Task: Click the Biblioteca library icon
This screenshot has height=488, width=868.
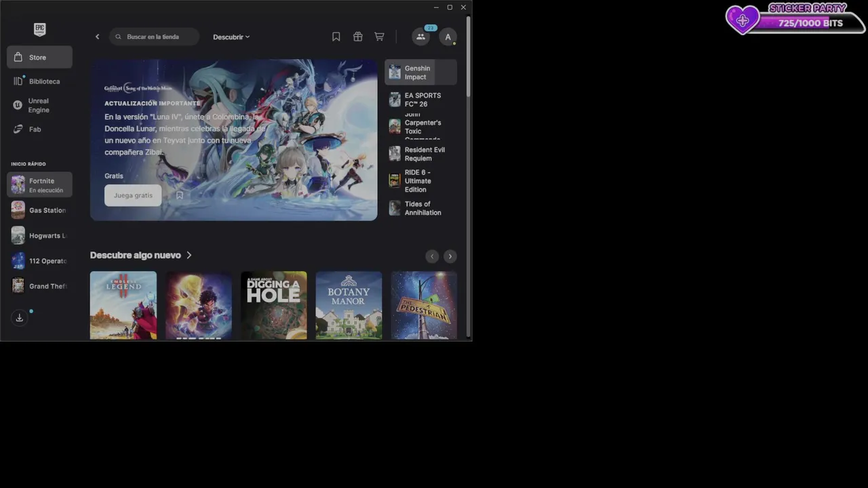Action: [x=18, y=81]
